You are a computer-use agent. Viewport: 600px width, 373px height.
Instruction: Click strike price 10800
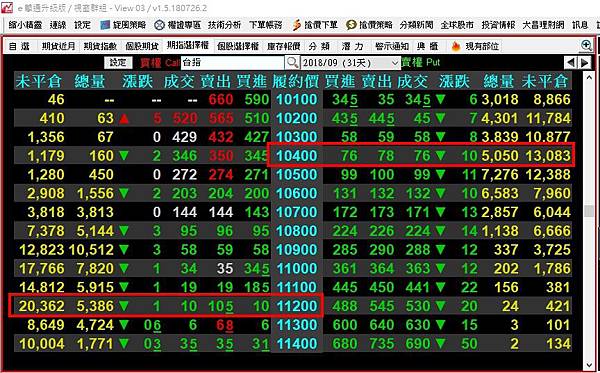(x=297, y=231)
